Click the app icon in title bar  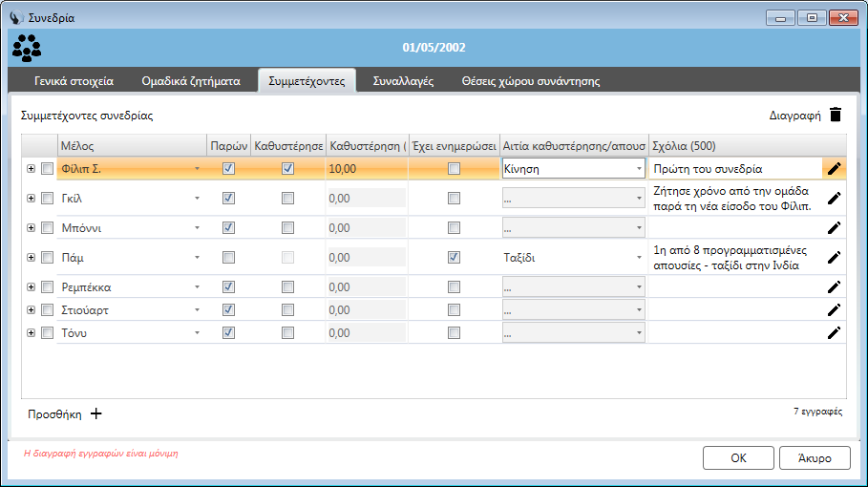point(16,18)
